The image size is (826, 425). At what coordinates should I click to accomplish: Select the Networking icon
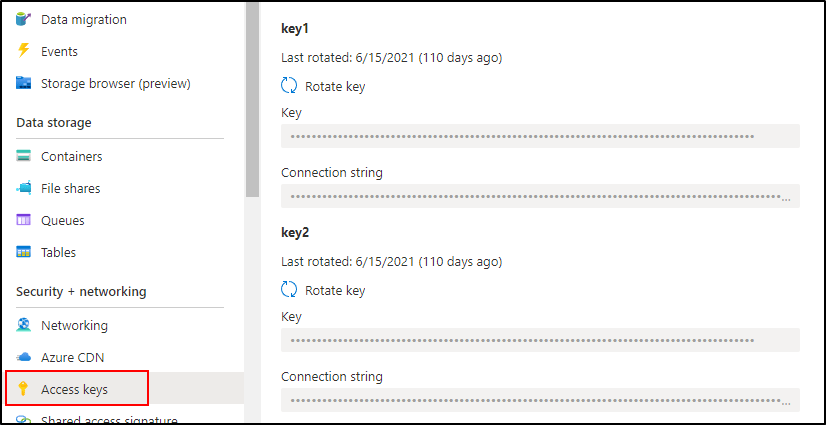click(24, 325)
